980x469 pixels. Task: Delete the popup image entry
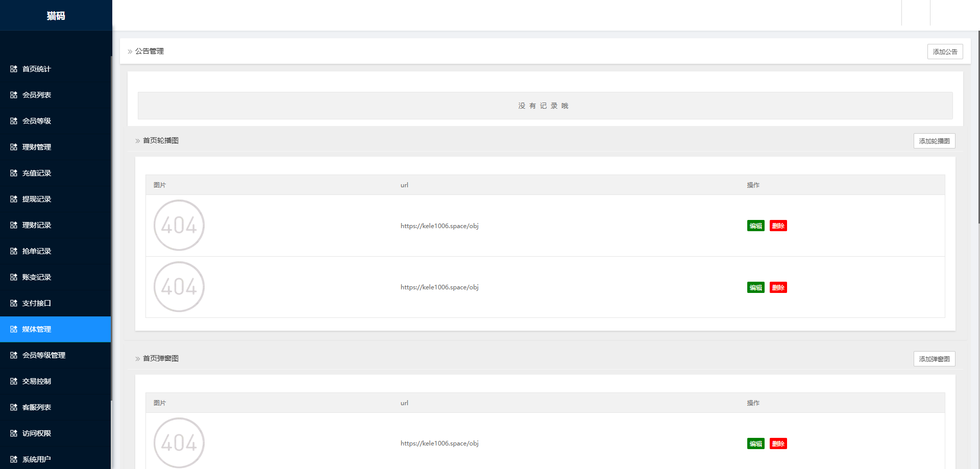(778, 444)
